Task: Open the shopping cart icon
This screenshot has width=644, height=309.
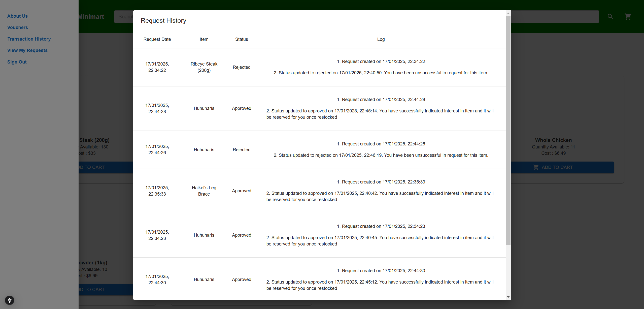Action: (628, 17)
